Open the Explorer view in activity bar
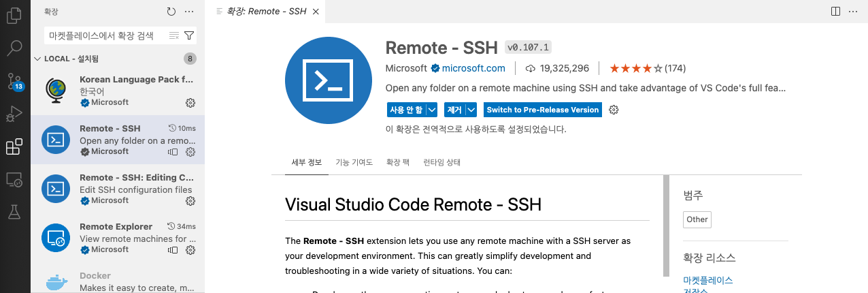This screenshot has height=293, width=868. 15,16
